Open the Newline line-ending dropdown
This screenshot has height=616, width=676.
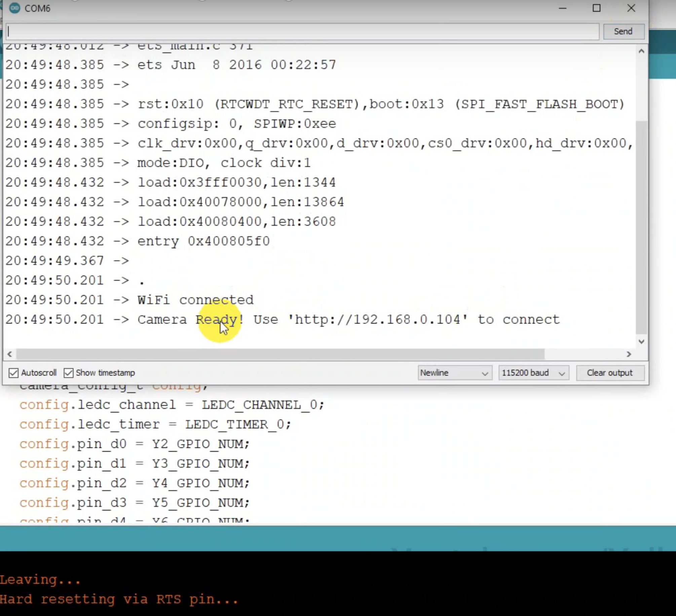[454, 373]
